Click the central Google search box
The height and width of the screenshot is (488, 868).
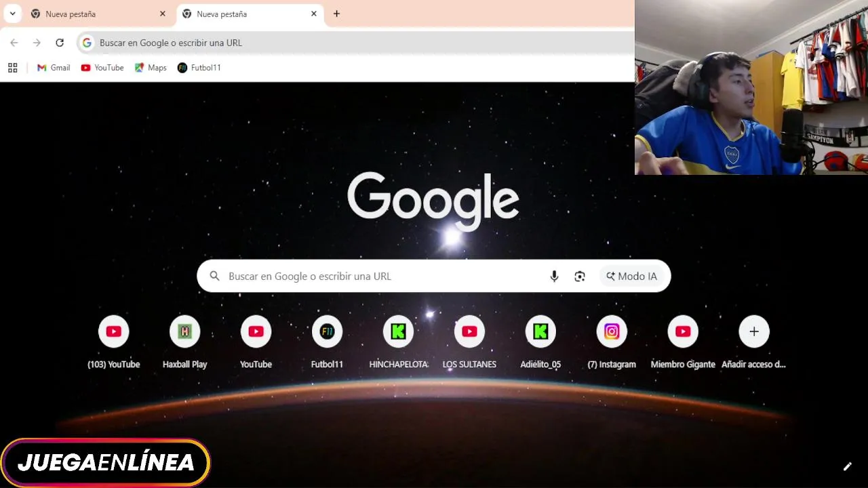[x=434, y=276]
